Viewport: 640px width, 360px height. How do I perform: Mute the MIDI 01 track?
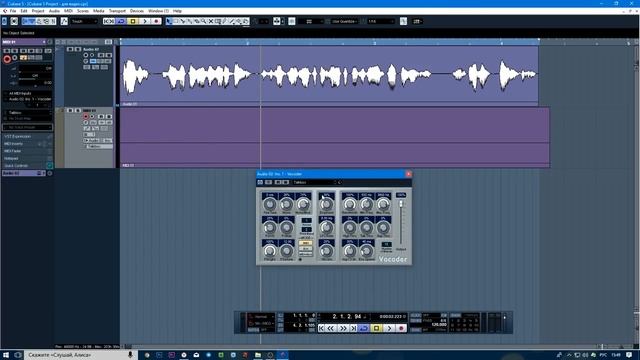(x=70, y=110)
